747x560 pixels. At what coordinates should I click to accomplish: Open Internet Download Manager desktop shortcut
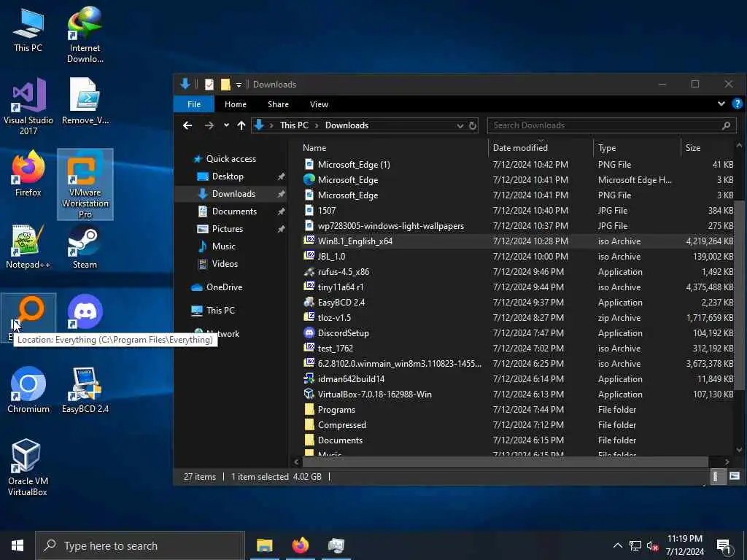(85, 34)
